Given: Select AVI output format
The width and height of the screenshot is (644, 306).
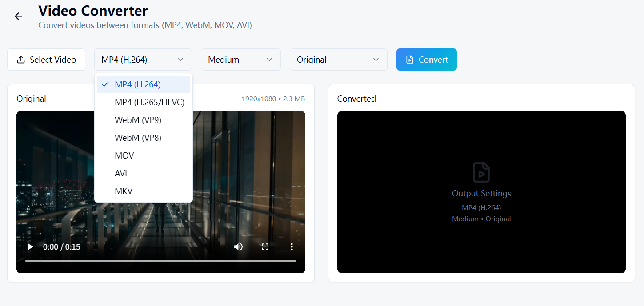Looking at the screenshot, I should click(144, 173).
